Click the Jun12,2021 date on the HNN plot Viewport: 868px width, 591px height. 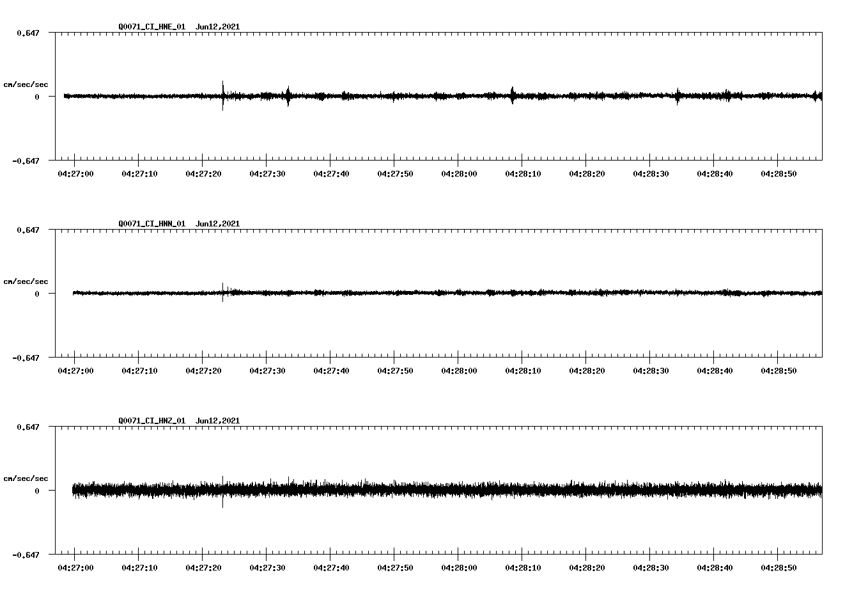[x=218, y=224]
